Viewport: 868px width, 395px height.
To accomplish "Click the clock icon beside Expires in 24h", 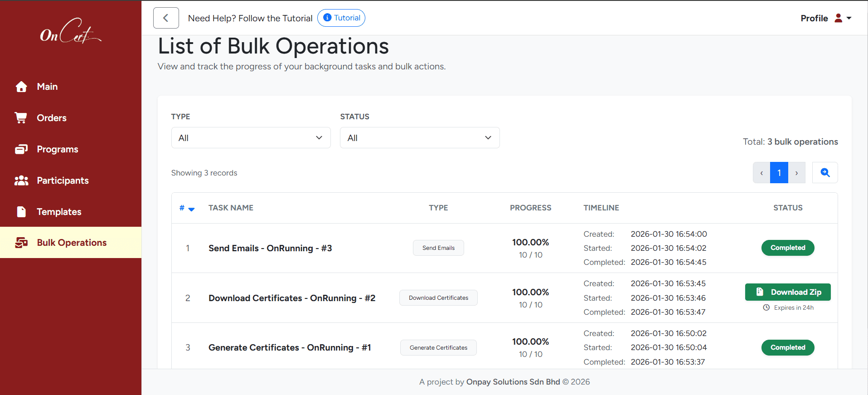I will coord(766,307).
